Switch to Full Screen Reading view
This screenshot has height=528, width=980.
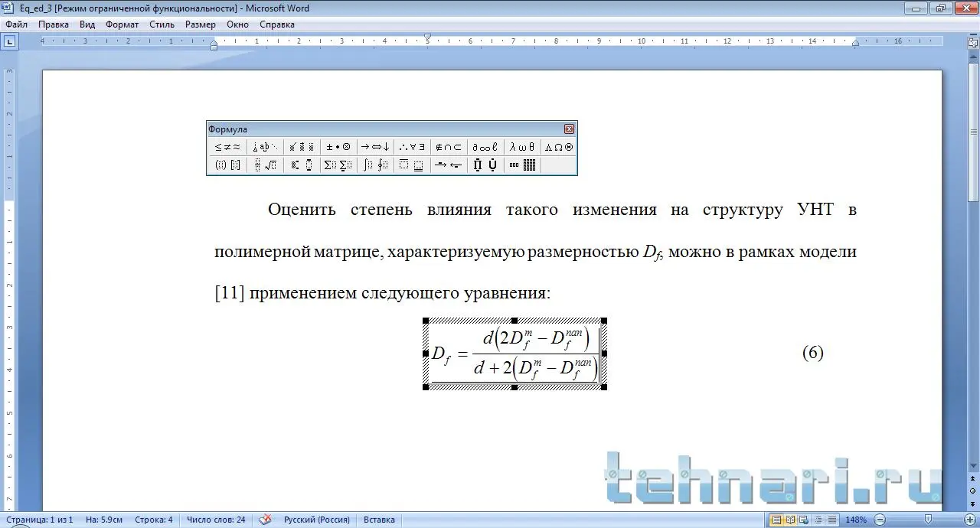coord(790,520)
